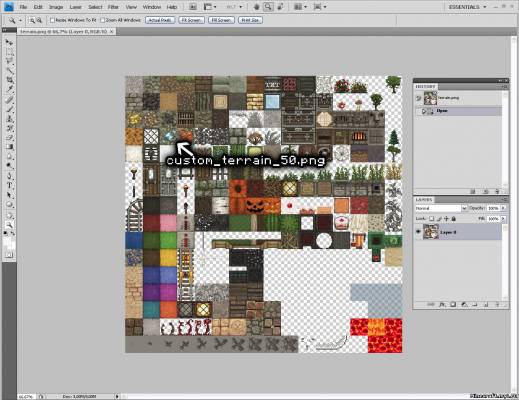Click the Zoom In magnifier option
Viewport: 519px width, 400px height.
point(32,20)
